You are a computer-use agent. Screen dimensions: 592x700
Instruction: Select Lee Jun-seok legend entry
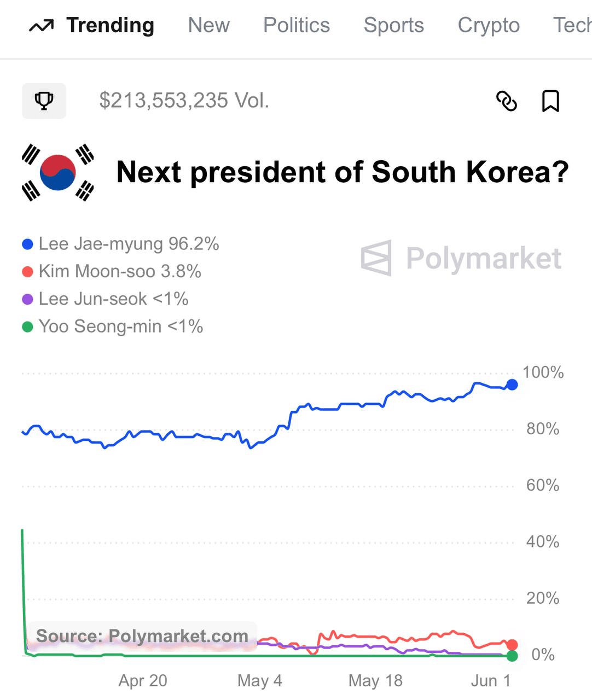click(x=105, y=299)
